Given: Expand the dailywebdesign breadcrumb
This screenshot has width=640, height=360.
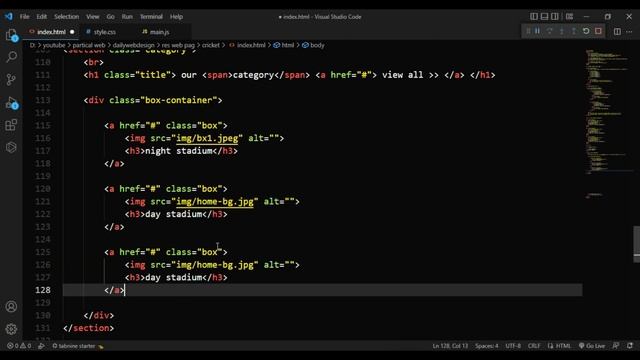Looking at the screenshot, I should click(x=133, y=45).
